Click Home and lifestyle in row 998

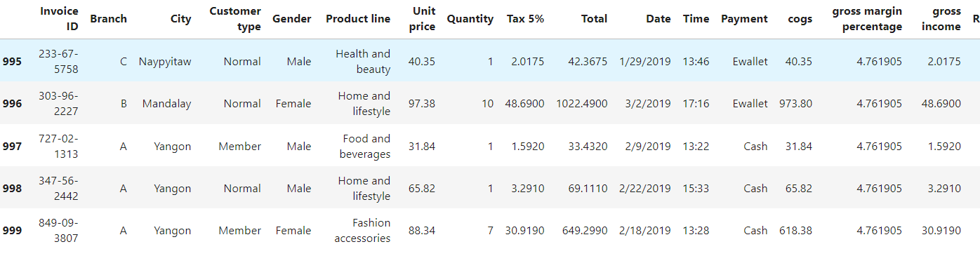pyautogui.click(x=364, y=188)
